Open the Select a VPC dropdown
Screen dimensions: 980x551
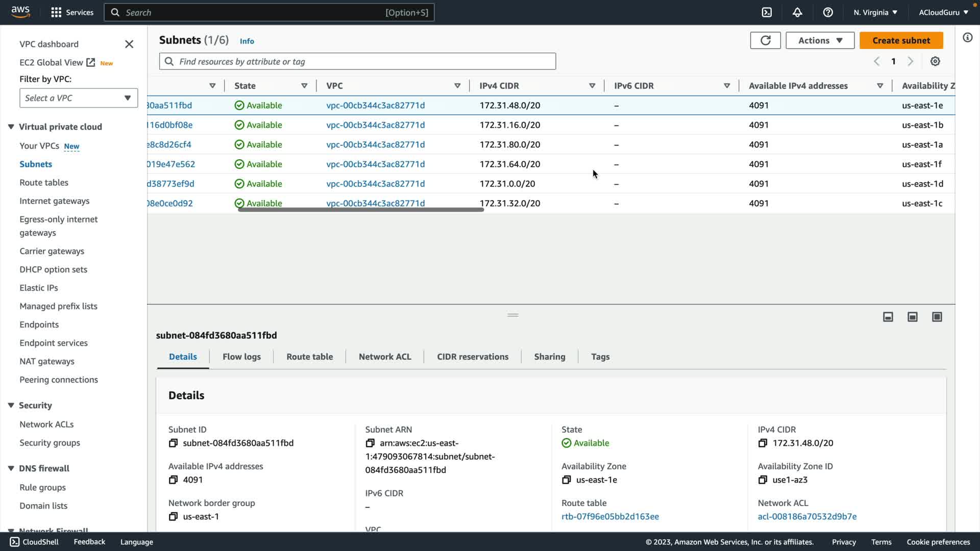coord(79,98)
